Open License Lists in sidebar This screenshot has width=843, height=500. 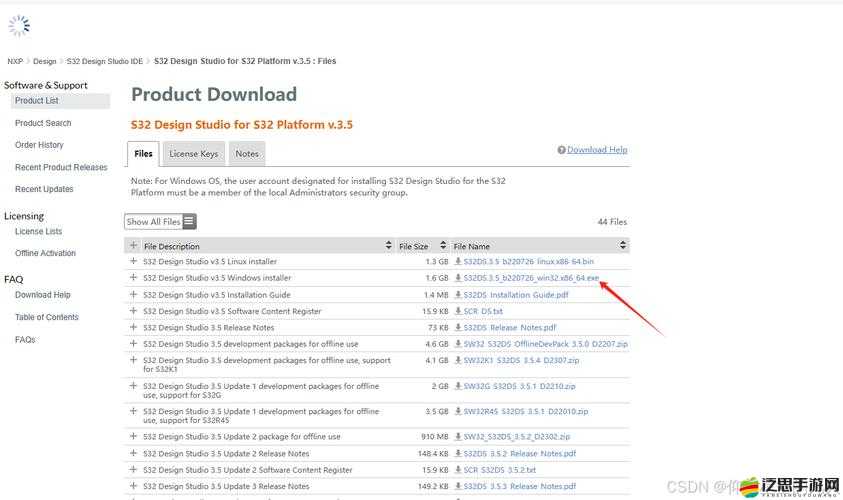tap(38, 231)
